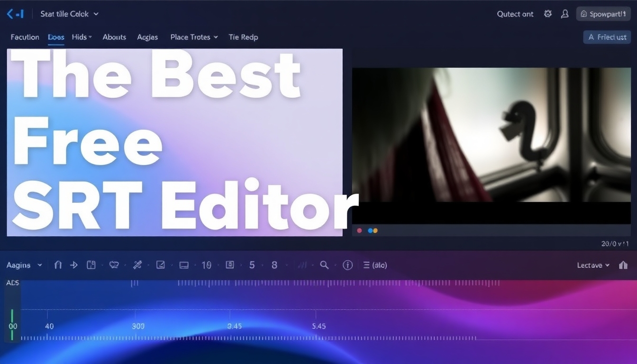Click the dimmed waveform bars icon

pyautogui.click(x=301, y=265)
